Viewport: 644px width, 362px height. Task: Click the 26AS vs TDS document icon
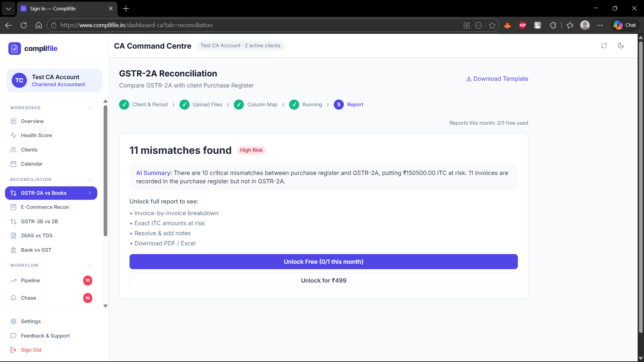13,236
